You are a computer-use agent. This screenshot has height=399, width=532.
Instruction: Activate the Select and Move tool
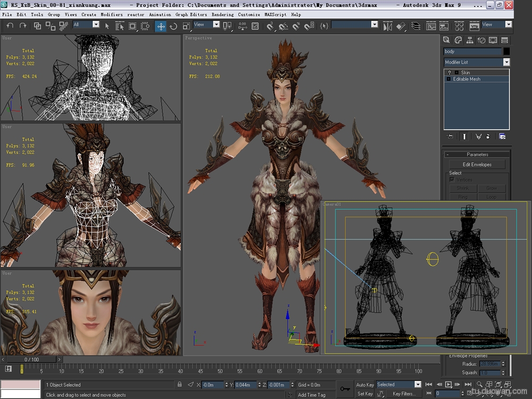(161, 26)
